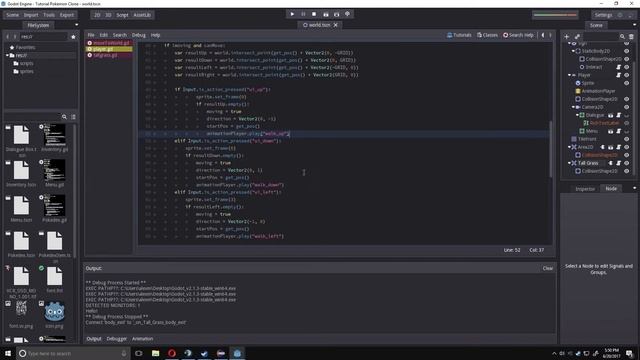Toggle visibility of Player node
This screenshot has height=360, width=640.
click(627, 75)
